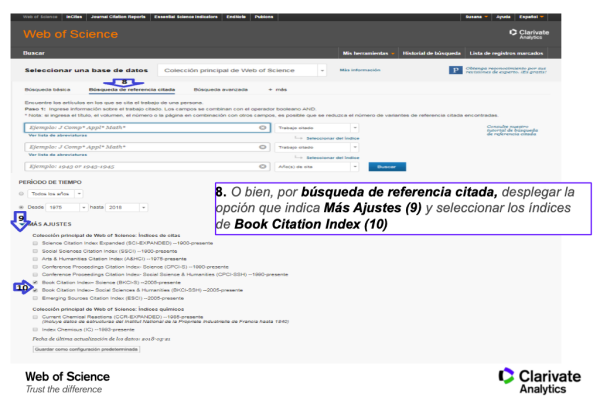The height and width of the screenshot is (401, 600).
Task: Click Ayuda in the top bar
Action: point(503,17)
